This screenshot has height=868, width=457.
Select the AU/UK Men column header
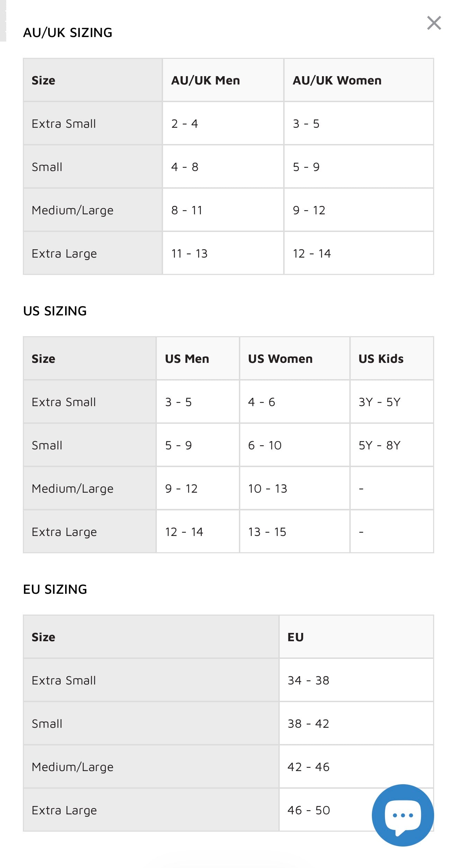223,80
